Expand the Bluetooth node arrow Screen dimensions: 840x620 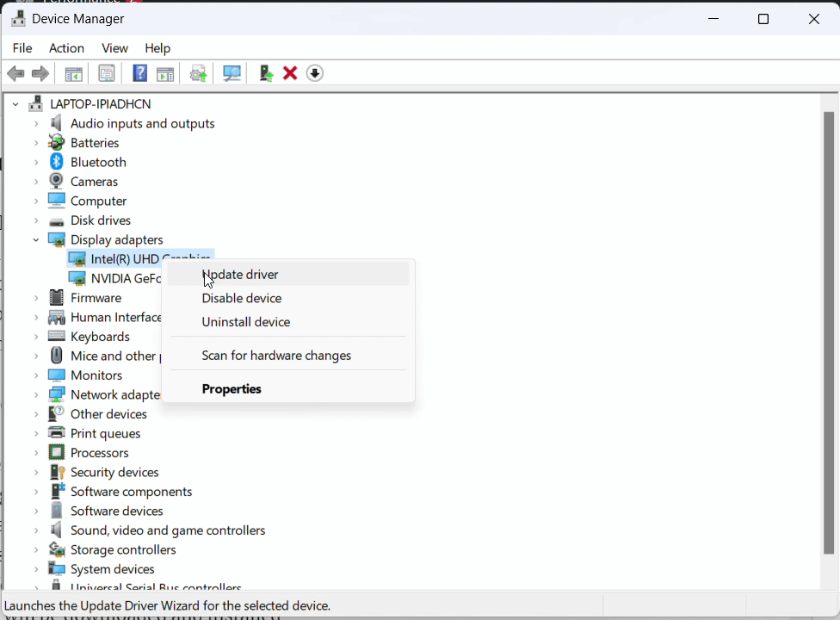(36, 162)
